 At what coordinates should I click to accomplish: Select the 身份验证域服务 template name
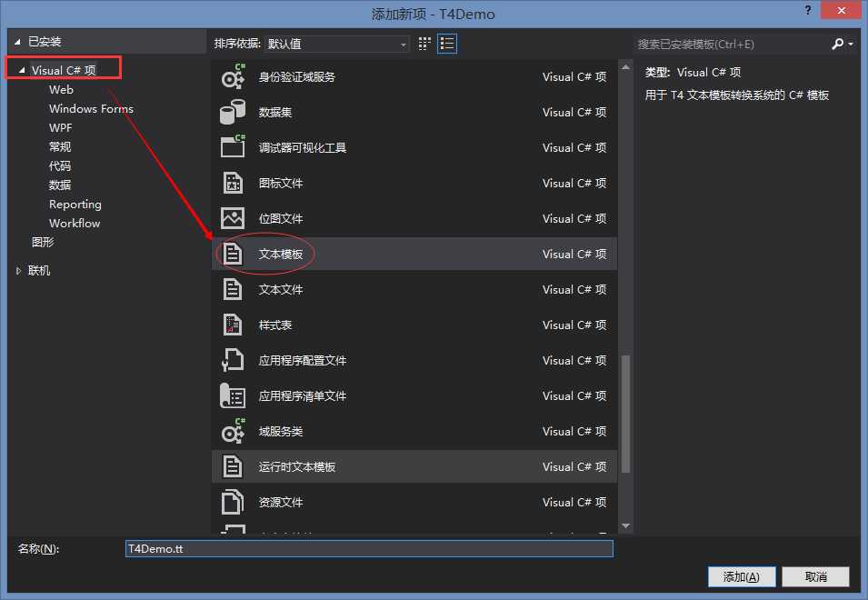click(x=296, y=77)
